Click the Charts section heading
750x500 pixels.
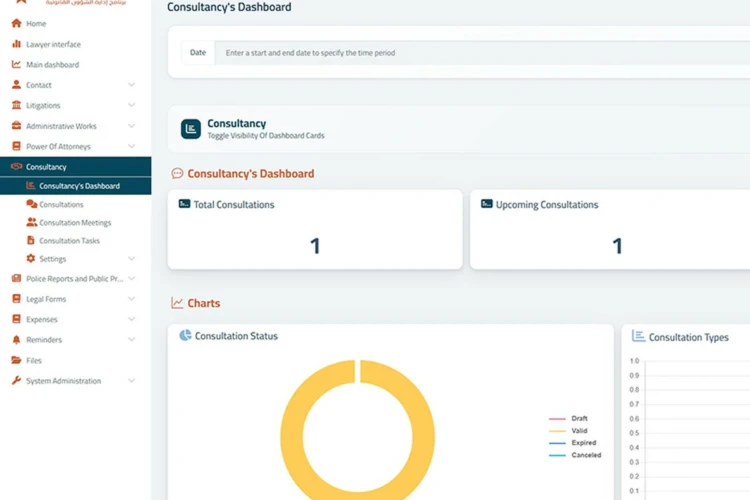[x=204, y=303]
